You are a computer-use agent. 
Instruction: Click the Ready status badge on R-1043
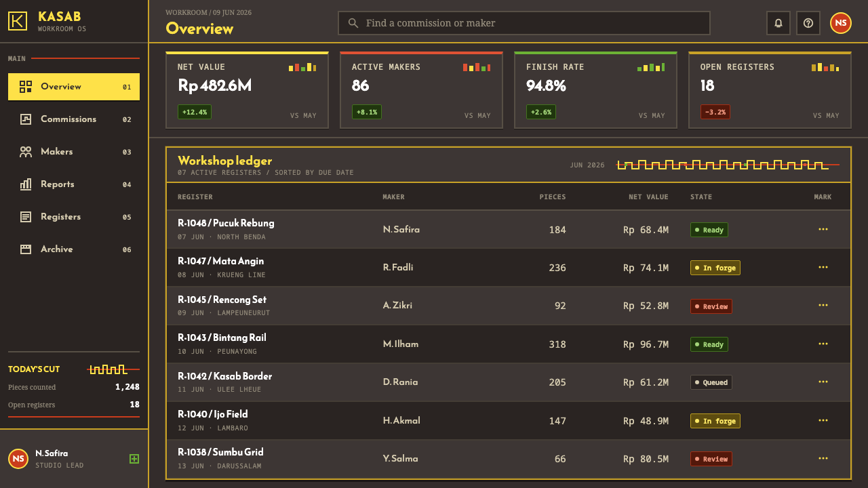[x=709, y=344]
